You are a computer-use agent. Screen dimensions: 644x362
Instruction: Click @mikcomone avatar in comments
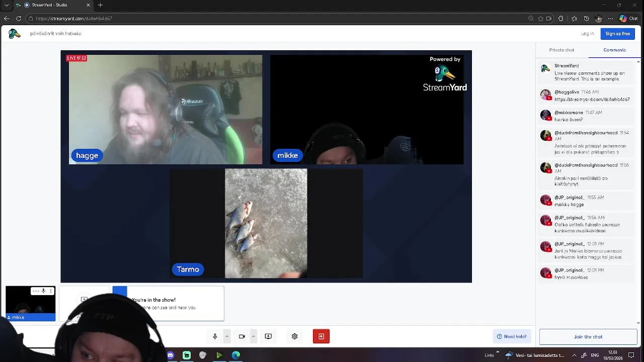tap(546, 115)
